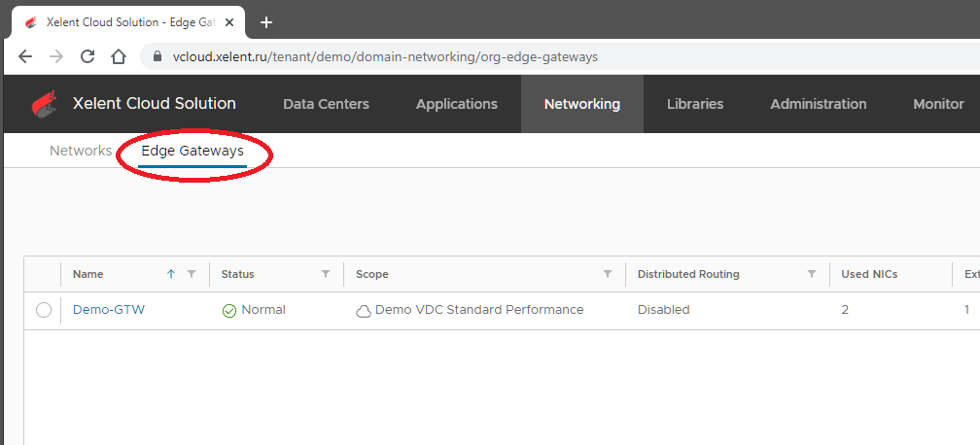980x445 pixels.
Task: Reload the page with refresh icon
Action: [x=87, y=57]
